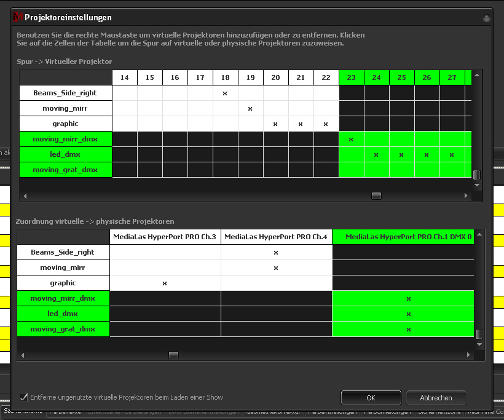
Task: Toggle moving_mirr_dmx mapping to Ch.1 DMX
Action: tap(403, 299)
